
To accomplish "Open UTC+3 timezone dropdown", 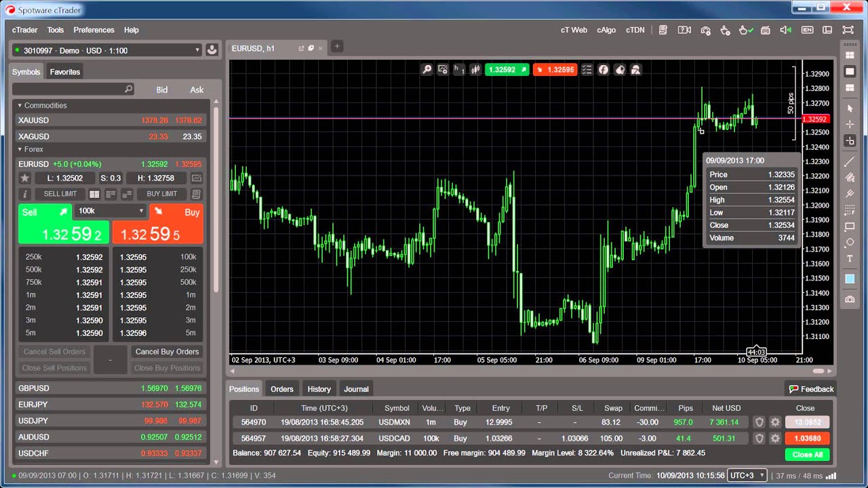I will coord(747,476).
